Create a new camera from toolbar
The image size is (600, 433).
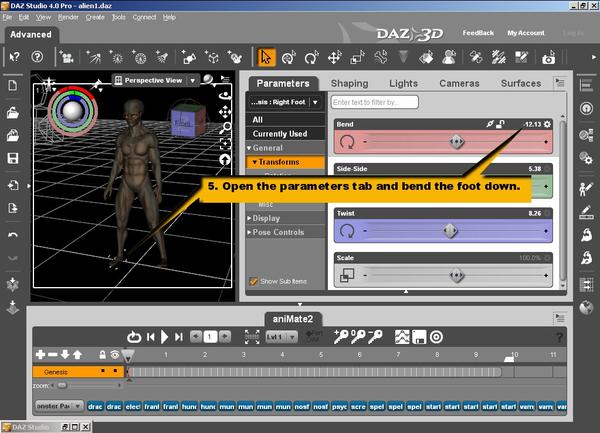click(x=67, y=57)
